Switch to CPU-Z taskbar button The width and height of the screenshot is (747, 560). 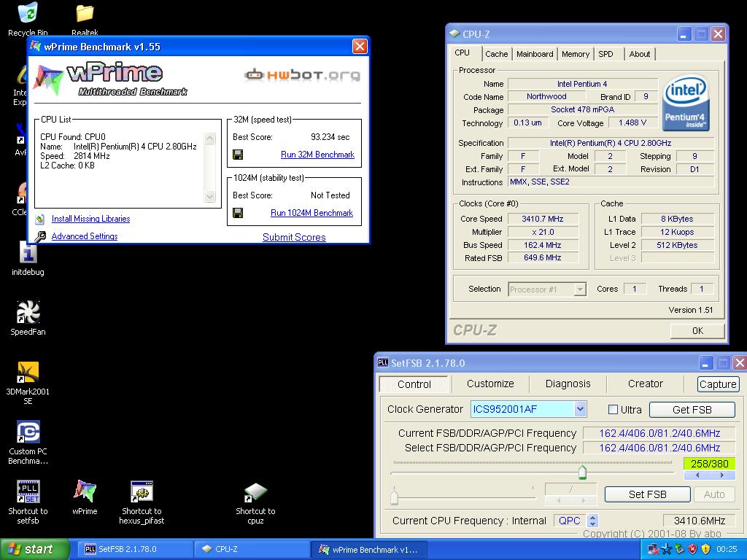(252, 549)
